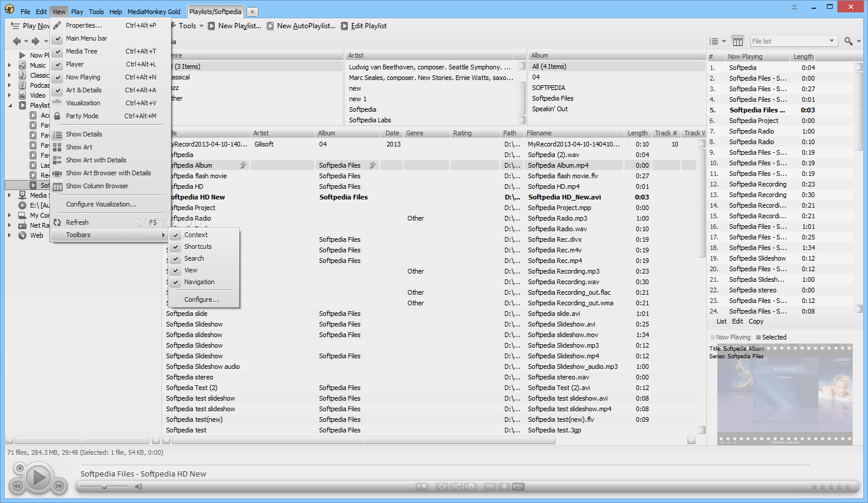Screen dimensions: 868x503
Task: Open the File menu
Action: (25, 12)
